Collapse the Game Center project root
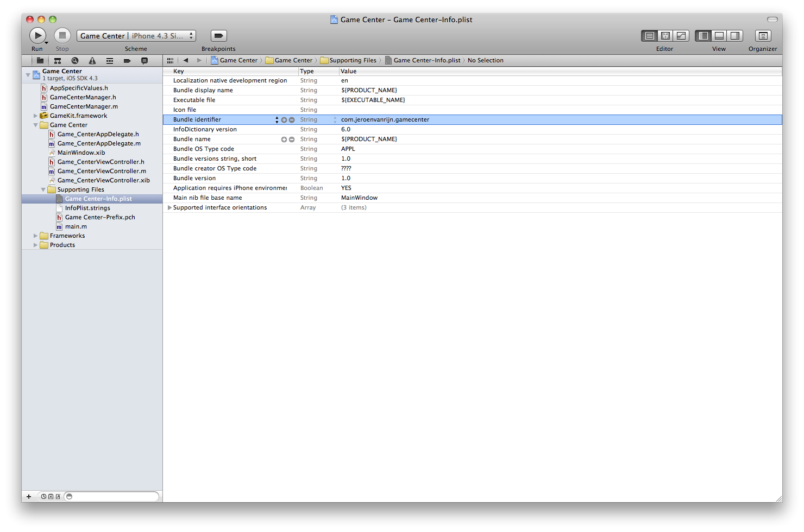 (28, 74)
